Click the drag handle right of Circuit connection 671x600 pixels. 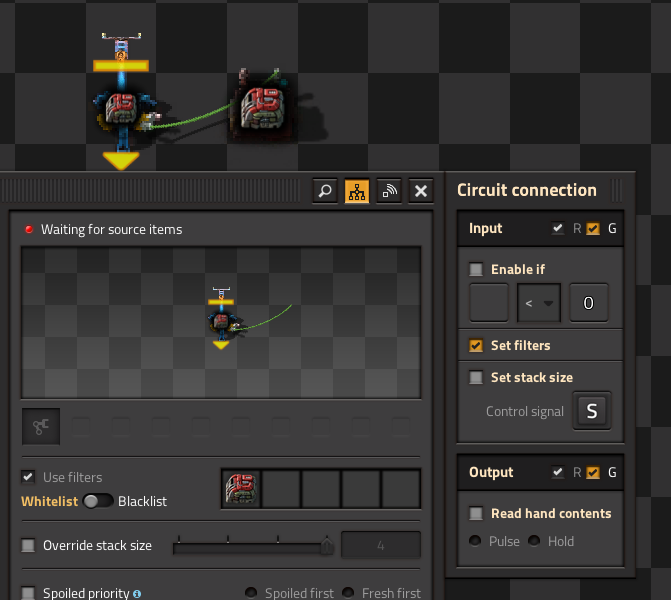click(616, 190)
